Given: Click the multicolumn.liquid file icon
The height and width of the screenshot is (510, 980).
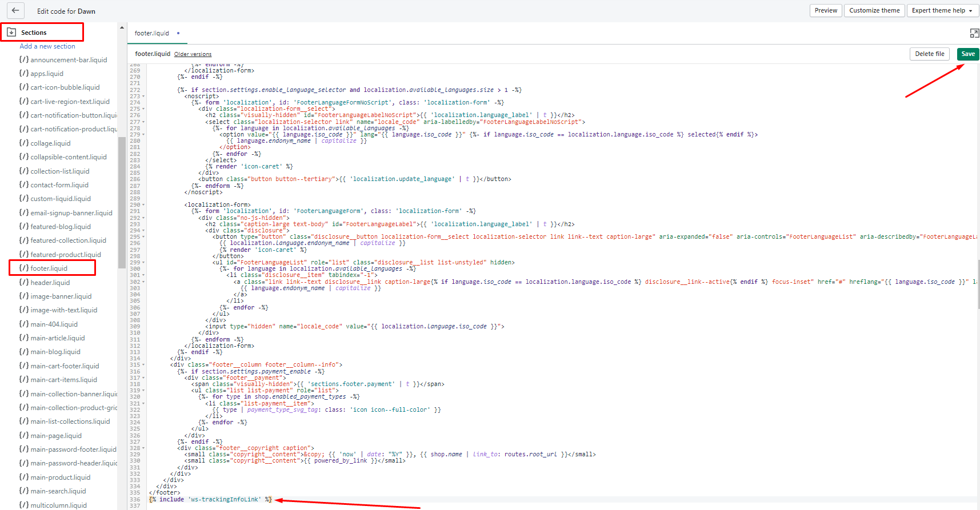Looking at the screenshot, I should (23, 505).
